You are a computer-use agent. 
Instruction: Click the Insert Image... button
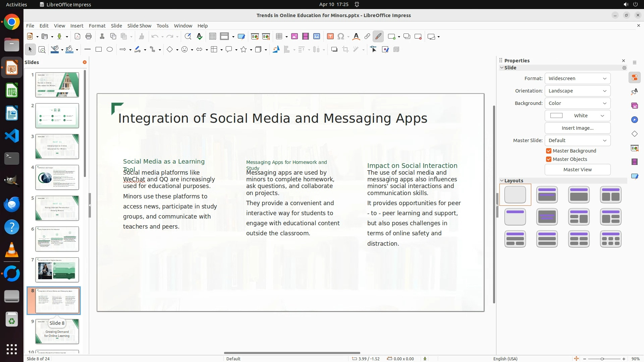click(577, 128)
